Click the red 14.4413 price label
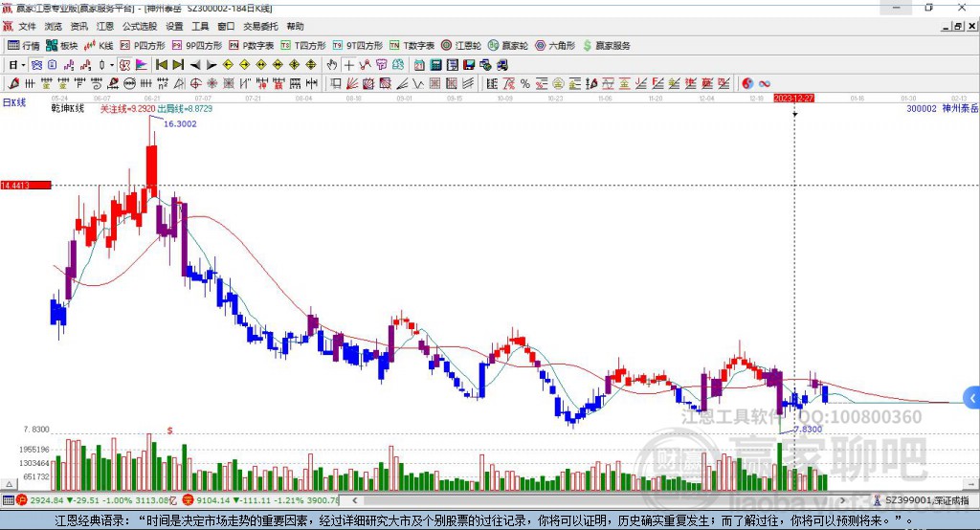 26,185
